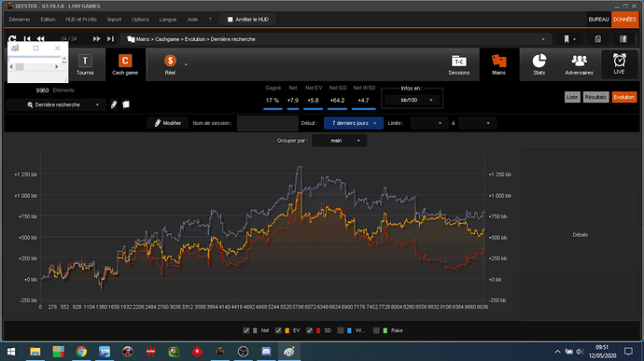Switch to the Résultats tab
The image size is (644, 361).
[x=595, y=97]
